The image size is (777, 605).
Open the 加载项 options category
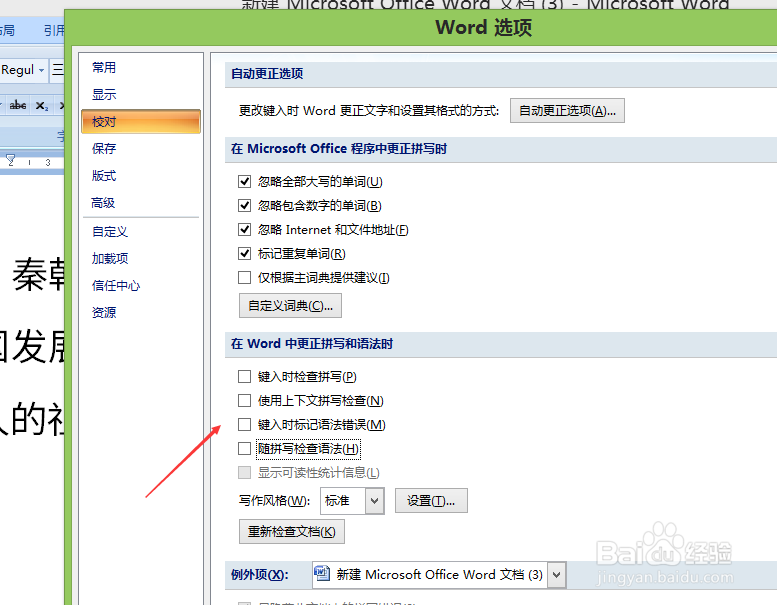coord(110,258)
